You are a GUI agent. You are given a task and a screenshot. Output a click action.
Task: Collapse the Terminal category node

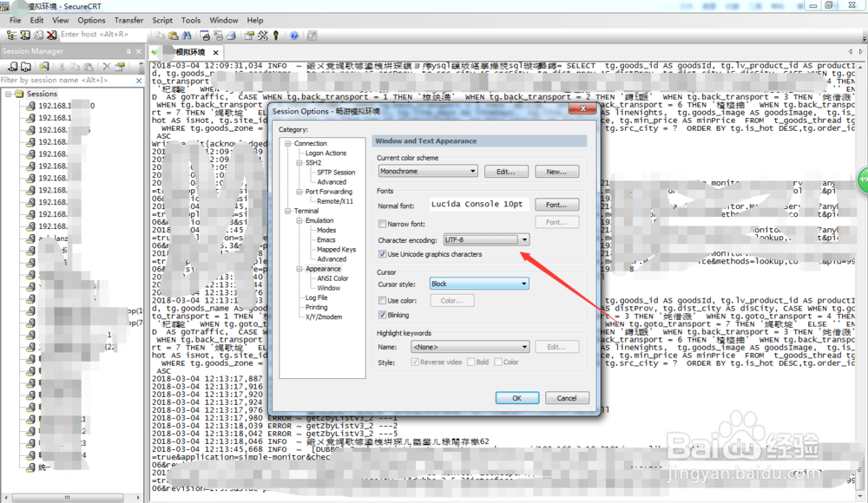tap(288, 211)
